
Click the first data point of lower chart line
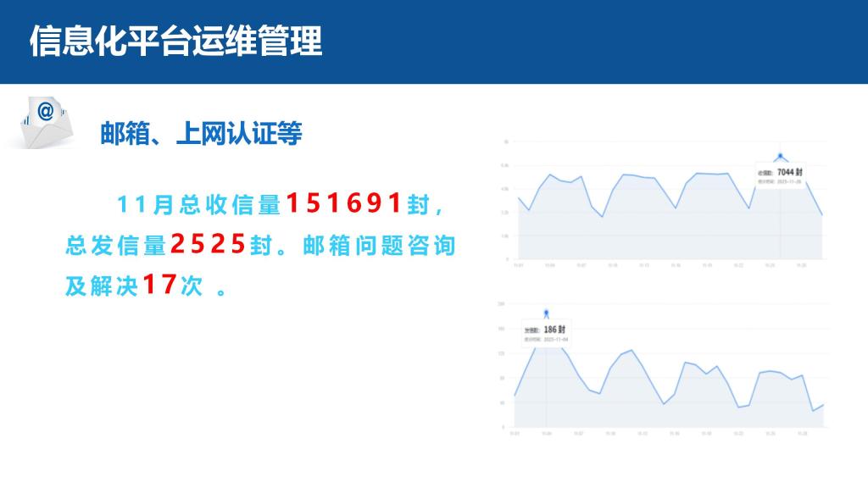coord(515,396)
